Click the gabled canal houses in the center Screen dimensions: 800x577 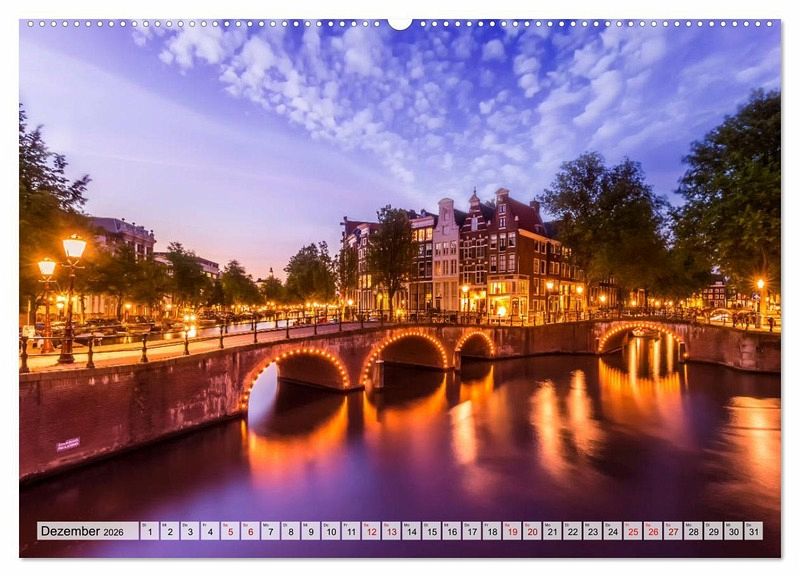pyautogui.click(x=470, y=255)
